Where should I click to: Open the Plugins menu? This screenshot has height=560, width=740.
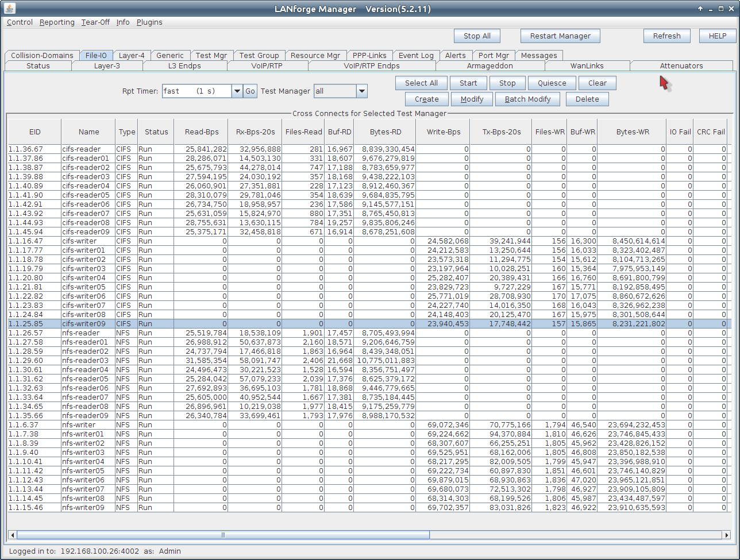pyautogui.click(x=149, y=22)
